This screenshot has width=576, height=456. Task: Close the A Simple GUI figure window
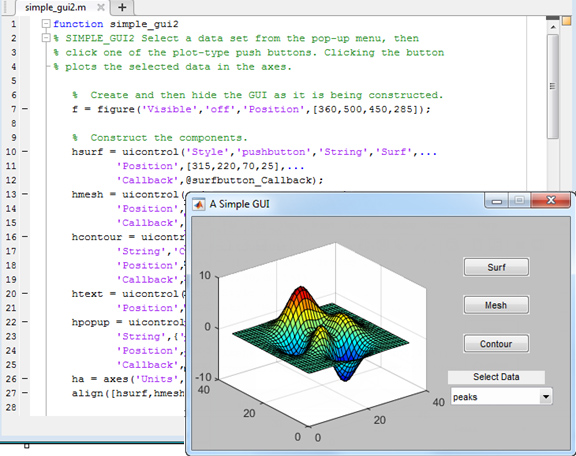[x=551, y=200]
